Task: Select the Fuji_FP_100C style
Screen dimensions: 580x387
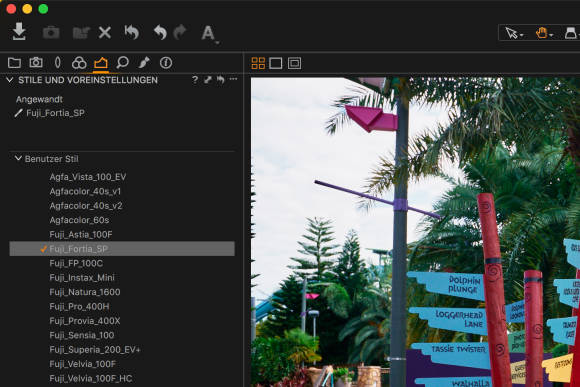Action: [76, 263]
